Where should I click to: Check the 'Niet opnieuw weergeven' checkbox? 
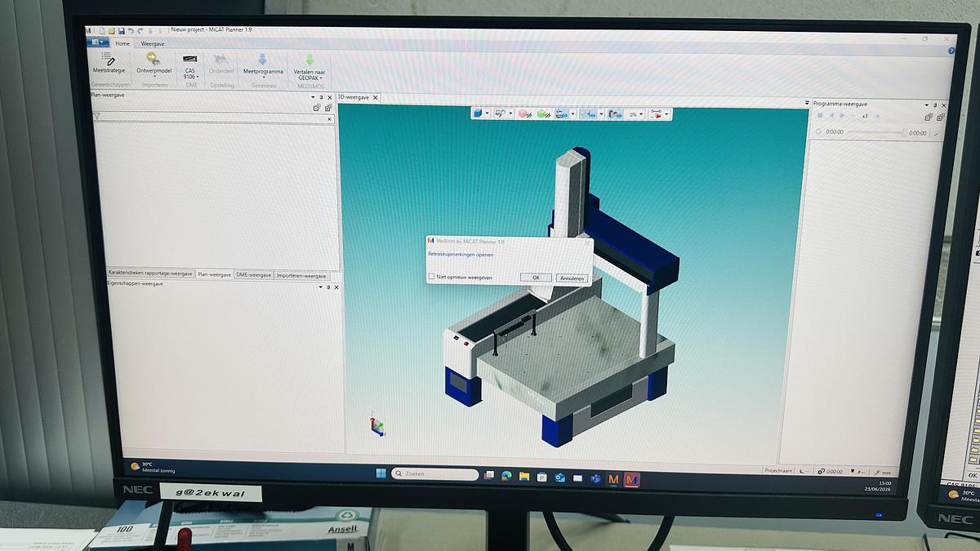432,278
